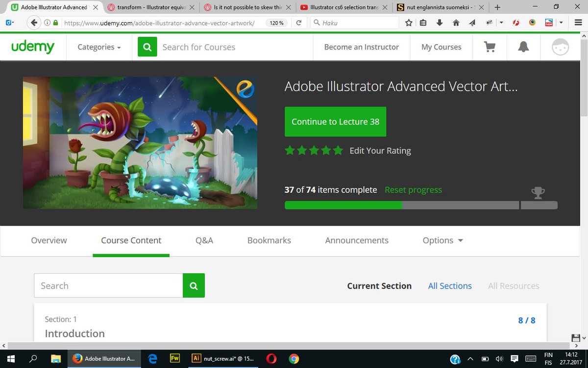Open the shopping cart icon
The image size is (588, 368).
pyautogui.click(x=490, y=47)
